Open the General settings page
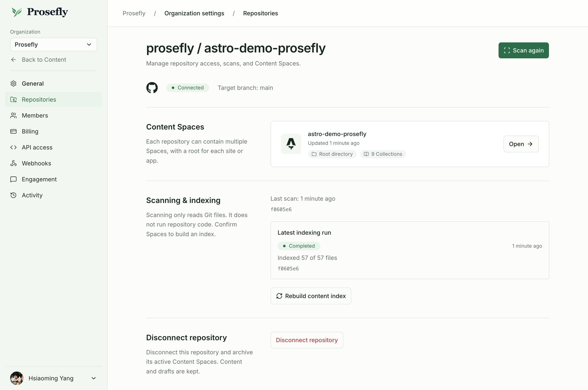Screen dimensions: 588x390 point(54,84)
